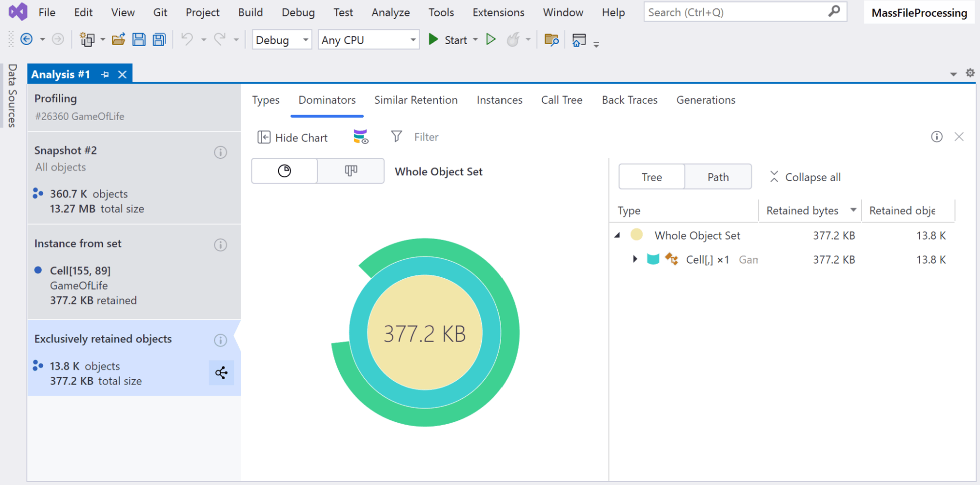The width and height of the screenshot is (980, 485).
Task: Switch to the icicle chart view
Action: 351,171
